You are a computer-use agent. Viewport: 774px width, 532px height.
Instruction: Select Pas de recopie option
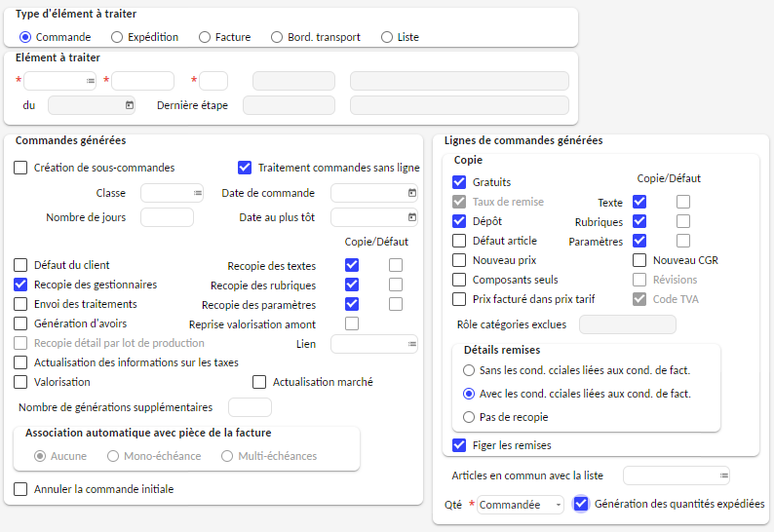pos(469,417)
